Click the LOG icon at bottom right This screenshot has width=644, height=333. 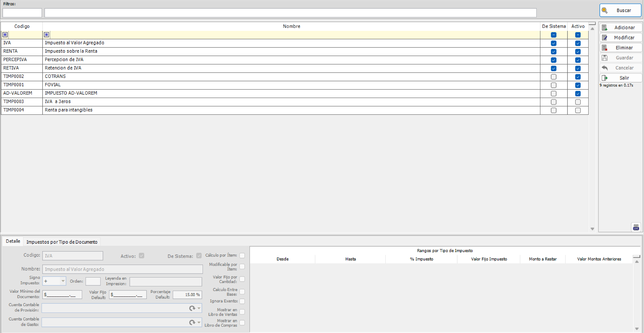(636, 227)
